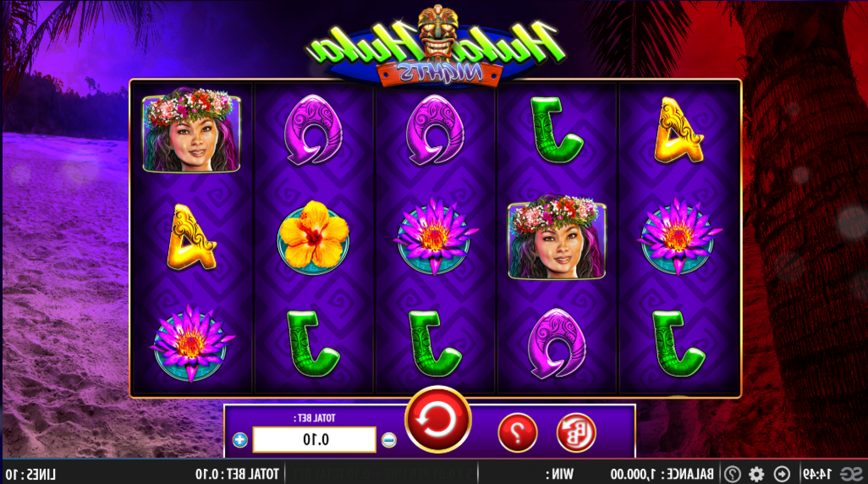
Task: Decrease total bet with the minus icon
Action: click(x=389, y=440)
